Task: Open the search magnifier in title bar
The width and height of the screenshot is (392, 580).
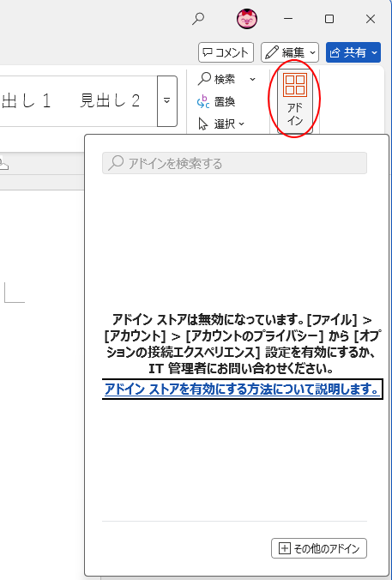Action: [198, 19]
